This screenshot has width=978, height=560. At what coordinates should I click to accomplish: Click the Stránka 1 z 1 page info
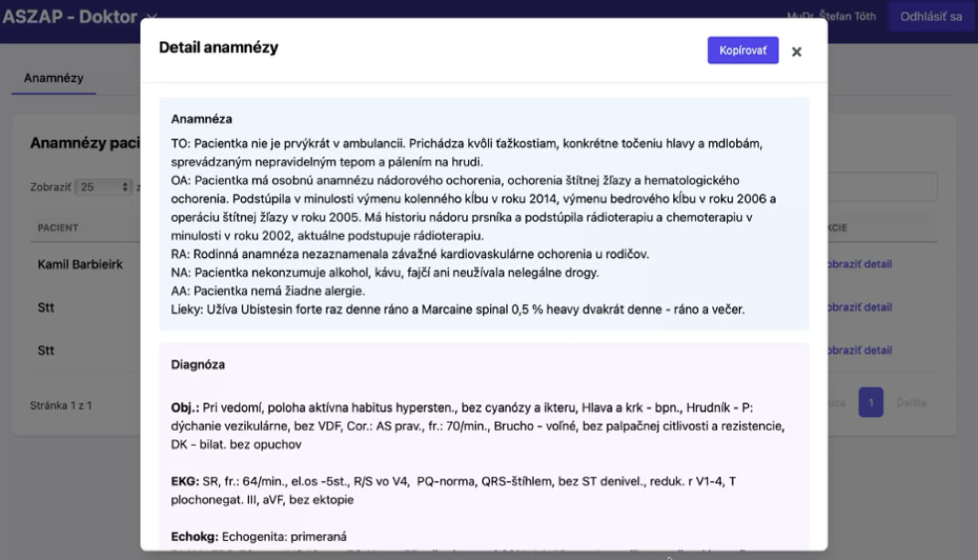click(61, 404)
